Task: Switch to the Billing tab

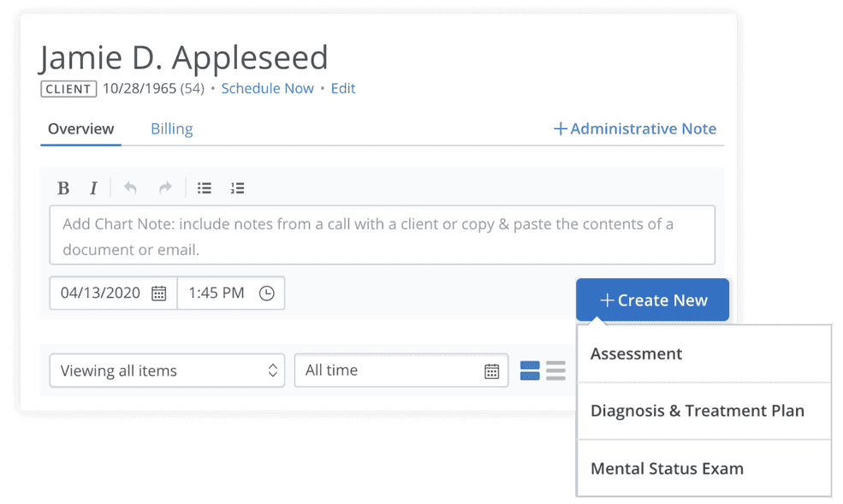Action: coord(171,129)
